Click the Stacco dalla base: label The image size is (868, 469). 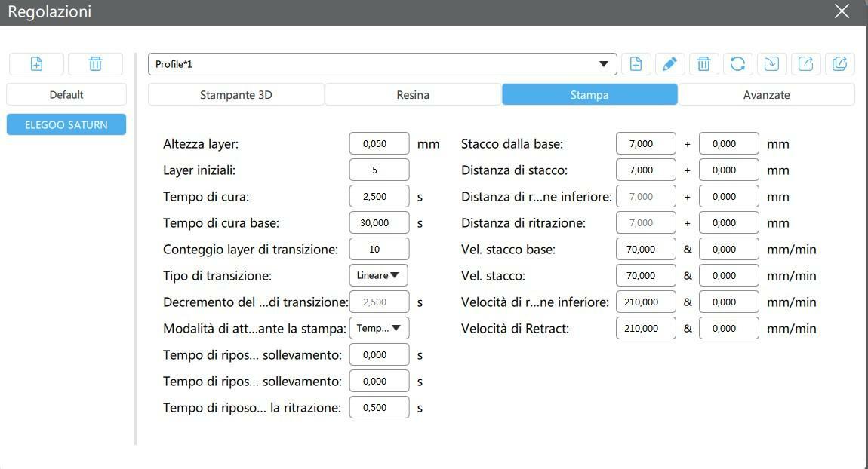click(x=512, y=144)
